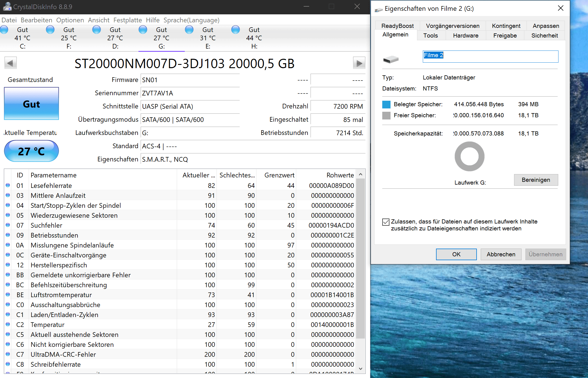
Task: Click the status dot for Ausschaltungsabbrüche row
Action: 8,304
